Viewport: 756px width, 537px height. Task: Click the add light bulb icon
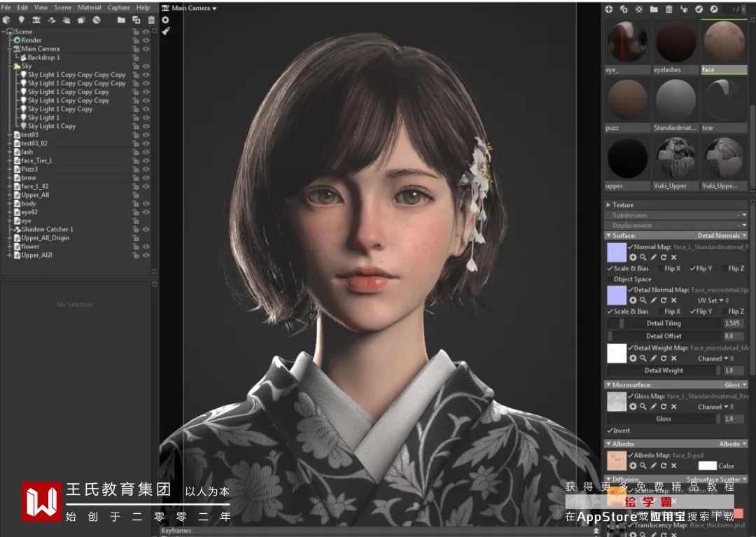(x=21, y=20)
